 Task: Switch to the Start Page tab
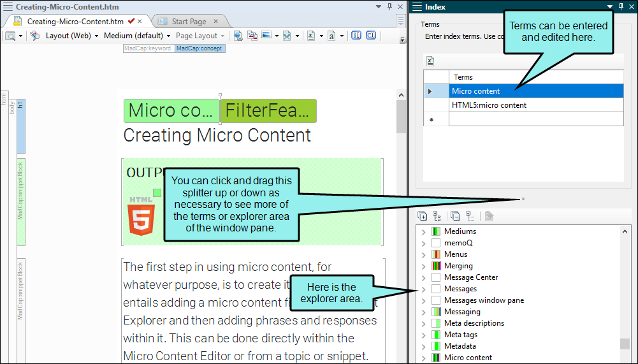189,22
